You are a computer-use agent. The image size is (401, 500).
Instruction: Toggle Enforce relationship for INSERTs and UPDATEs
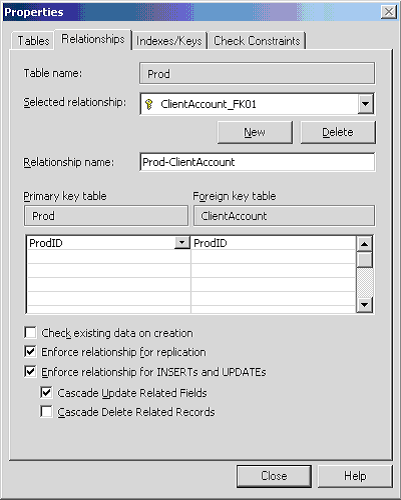(30, 371)
